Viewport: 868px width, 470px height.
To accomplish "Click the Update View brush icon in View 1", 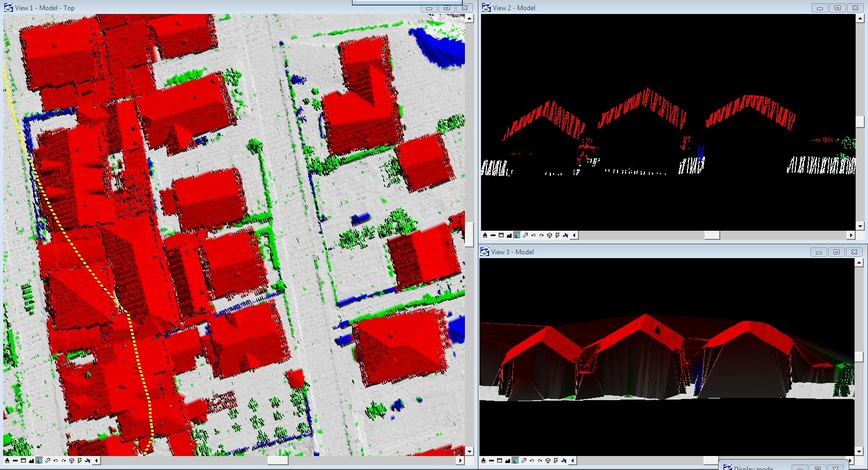I will point(7,460).
